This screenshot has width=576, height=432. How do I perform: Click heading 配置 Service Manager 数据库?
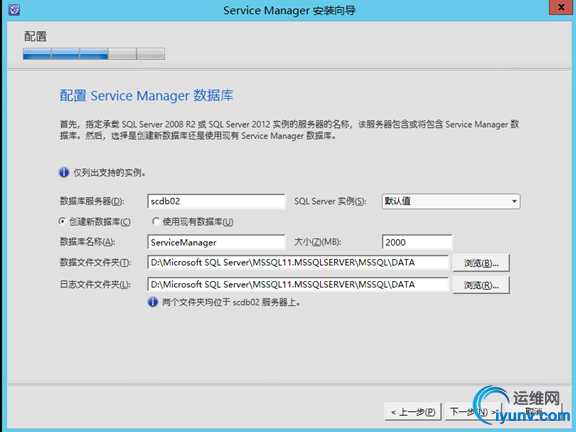coord(147,96)
